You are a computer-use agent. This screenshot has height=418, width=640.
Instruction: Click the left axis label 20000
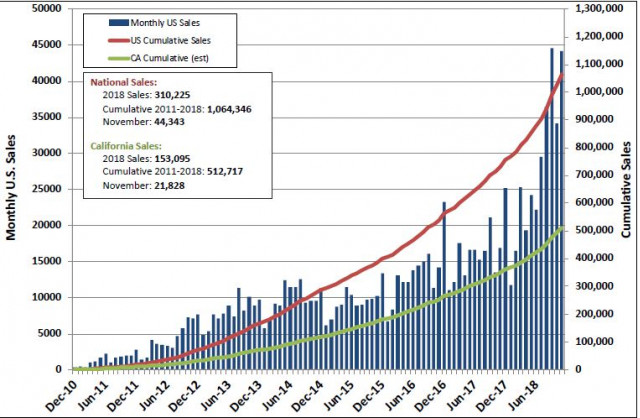point(47,225)
